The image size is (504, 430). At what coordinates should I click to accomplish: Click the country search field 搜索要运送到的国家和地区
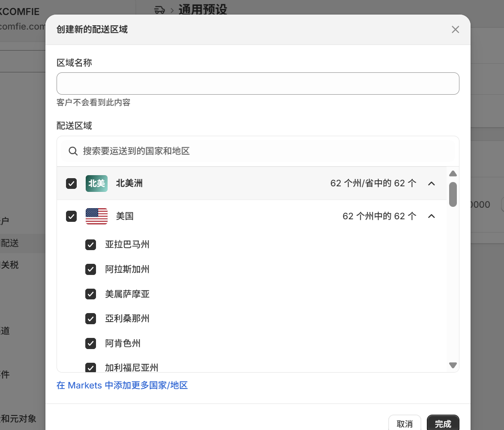[258, 151]
